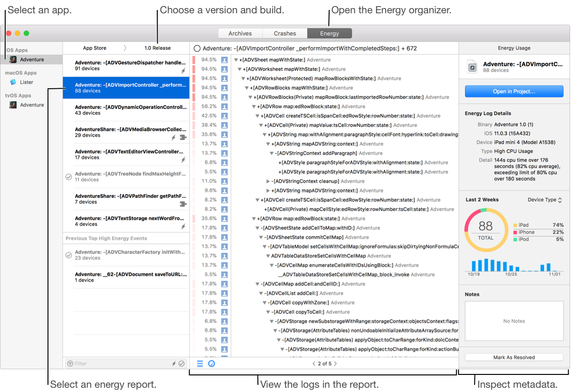
Task: Go to the next log using the right chevron
Action: pos(335,364)
